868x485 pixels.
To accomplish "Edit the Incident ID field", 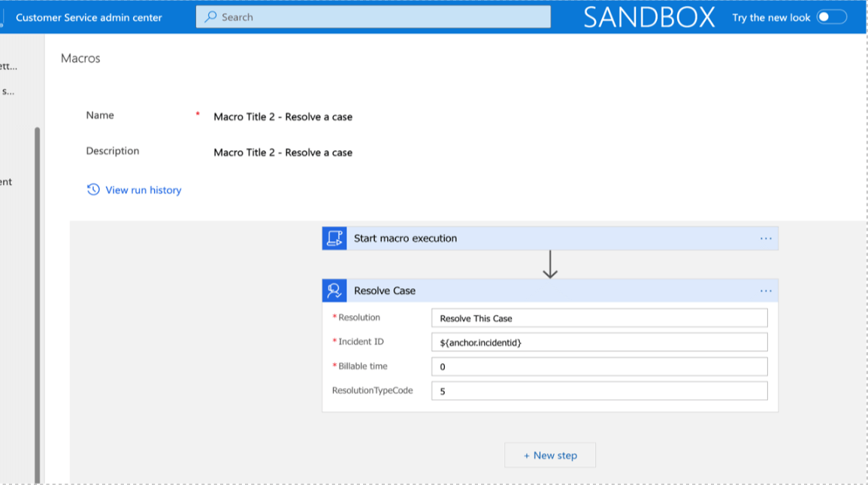I will (x=600, y=342).
